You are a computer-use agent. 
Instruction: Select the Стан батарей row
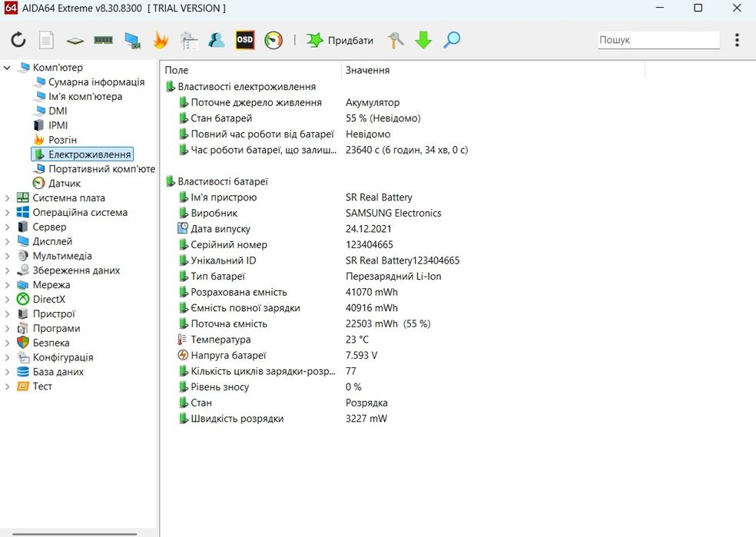(221, 118)
